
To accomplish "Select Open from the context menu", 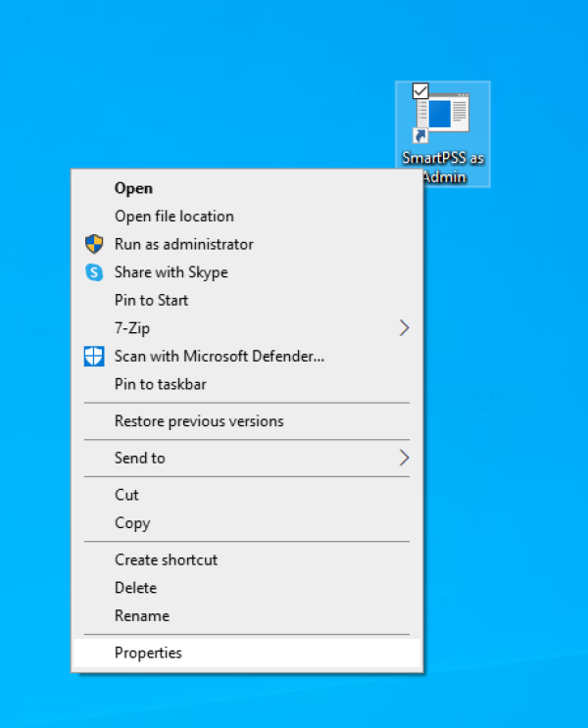I will tap(133, 188).
